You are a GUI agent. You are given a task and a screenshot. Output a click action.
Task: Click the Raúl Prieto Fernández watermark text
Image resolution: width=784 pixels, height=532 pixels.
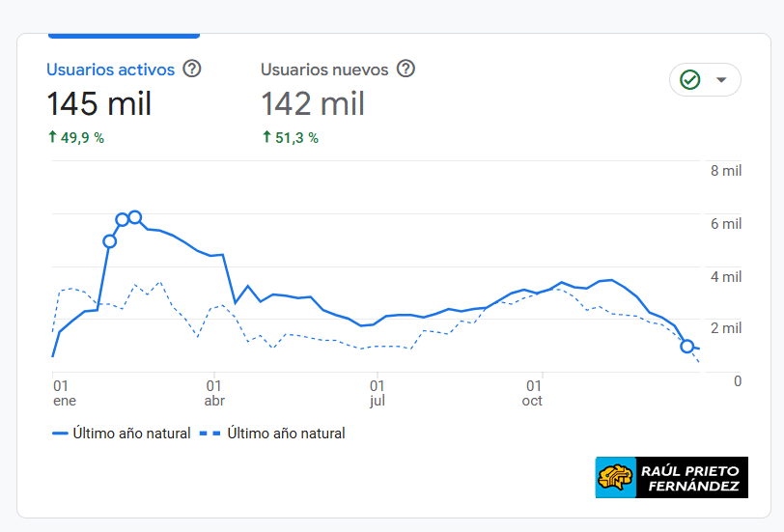tap(692, 478)
